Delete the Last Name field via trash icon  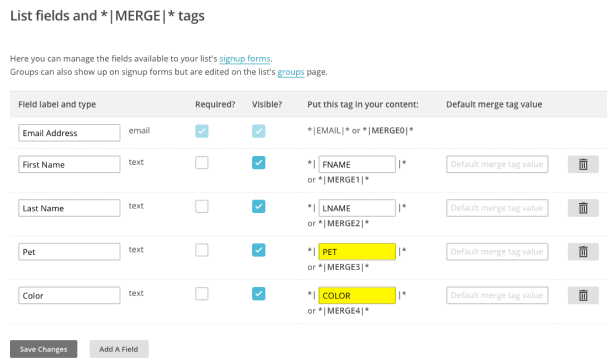583,208
